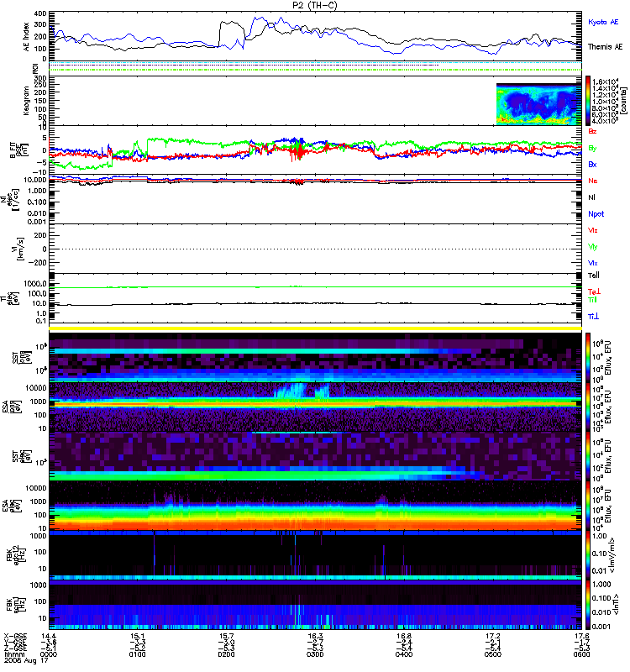This screenshot has width=630, height=672.
Task: Click the X-GSE value 17.6
Action: 581,636
